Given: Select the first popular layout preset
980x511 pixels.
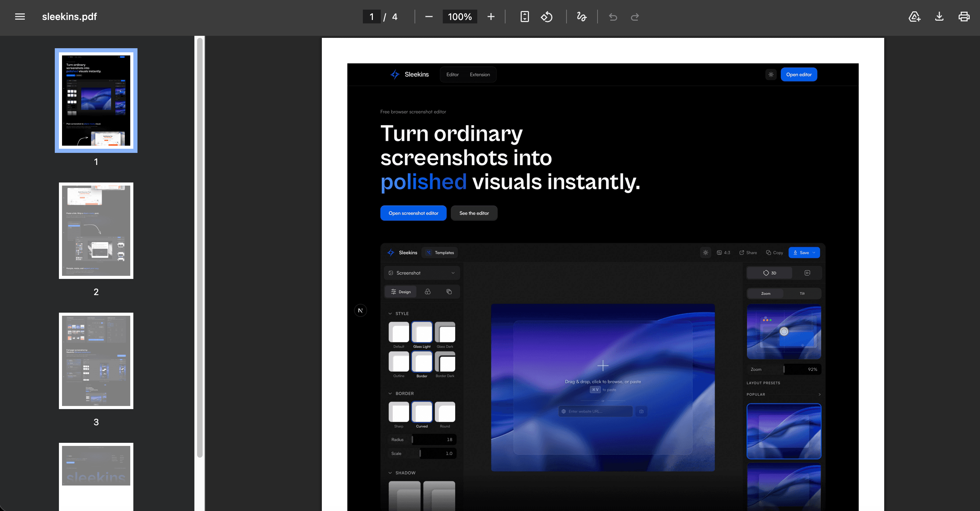Looking at the screenshot, I should pos(784,431).
